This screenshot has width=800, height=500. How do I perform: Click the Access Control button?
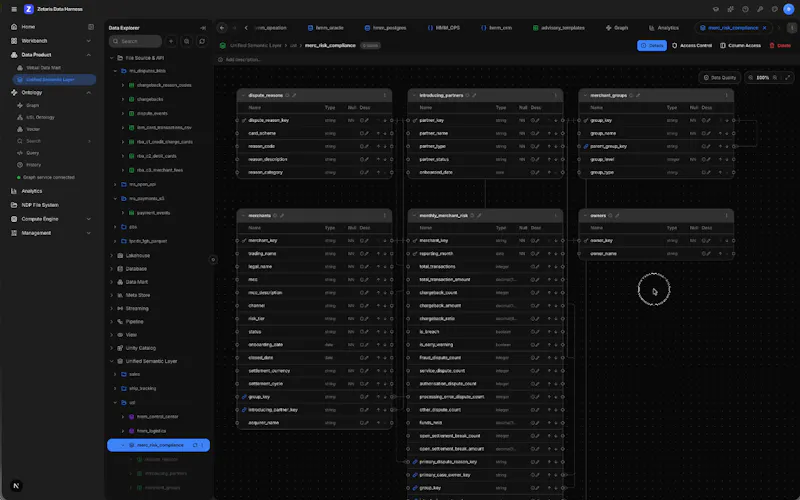pos(691,45)
